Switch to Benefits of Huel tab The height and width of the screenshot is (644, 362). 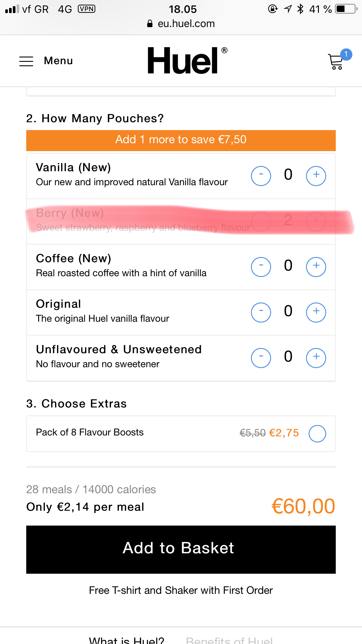[x=229, y=640]
